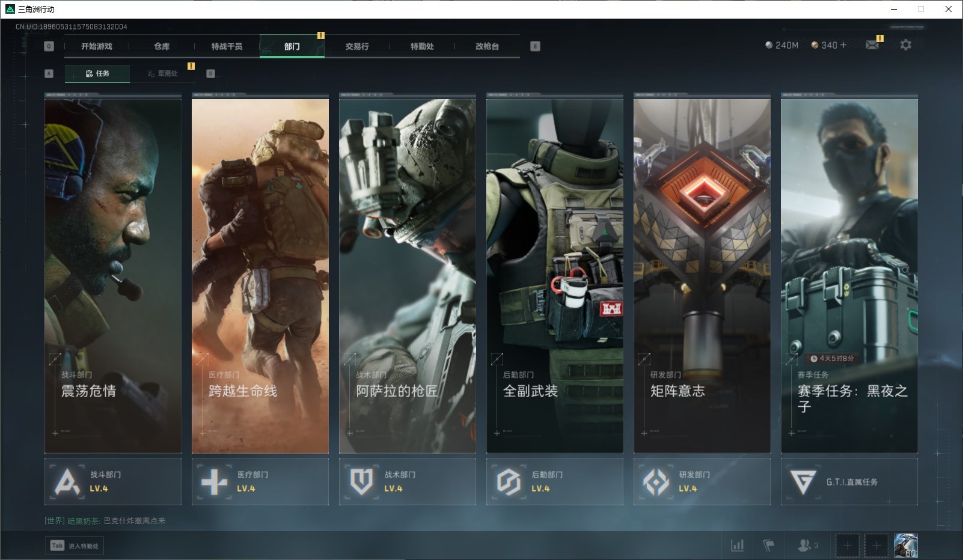Click the G.T.I. triangle logo icon

pyautogui.click(x=803, y=482)
